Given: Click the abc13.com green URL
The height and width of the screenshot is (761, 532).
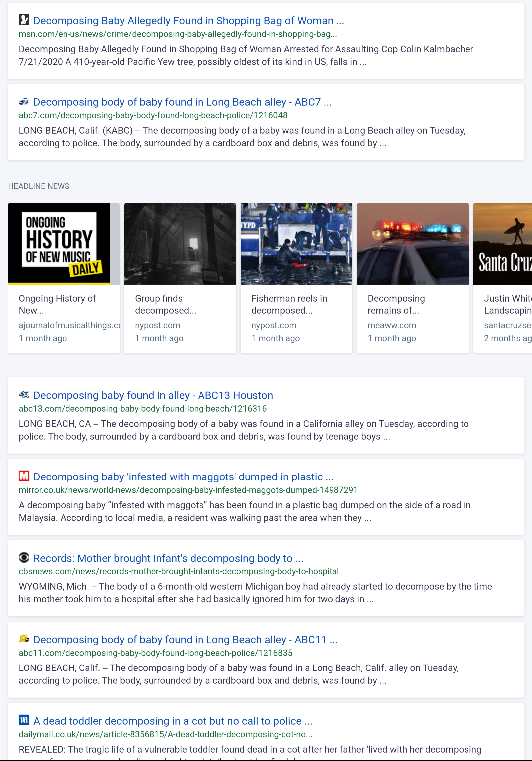Looking at the screenshot, I should 143,409.
